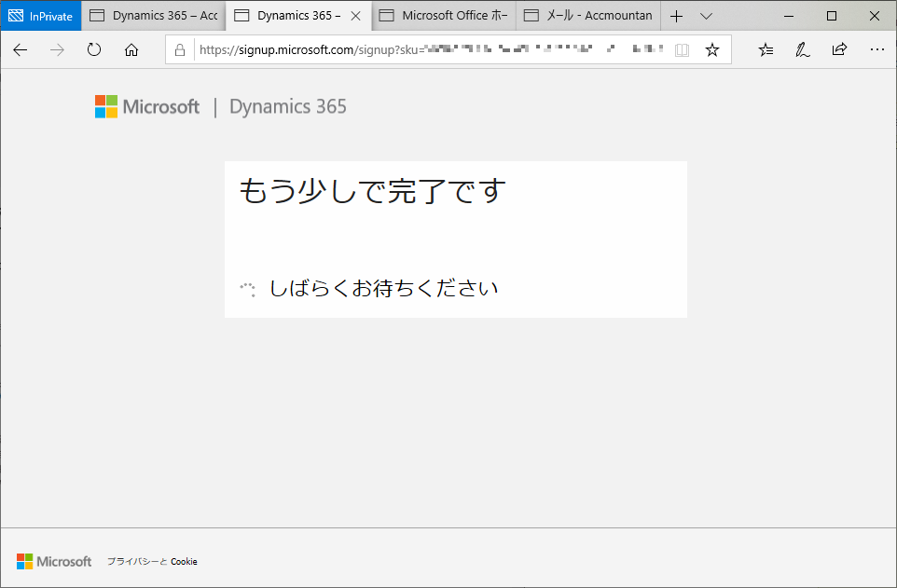
Task: Click the forward navigation arrow
Action: pos(57,50)
